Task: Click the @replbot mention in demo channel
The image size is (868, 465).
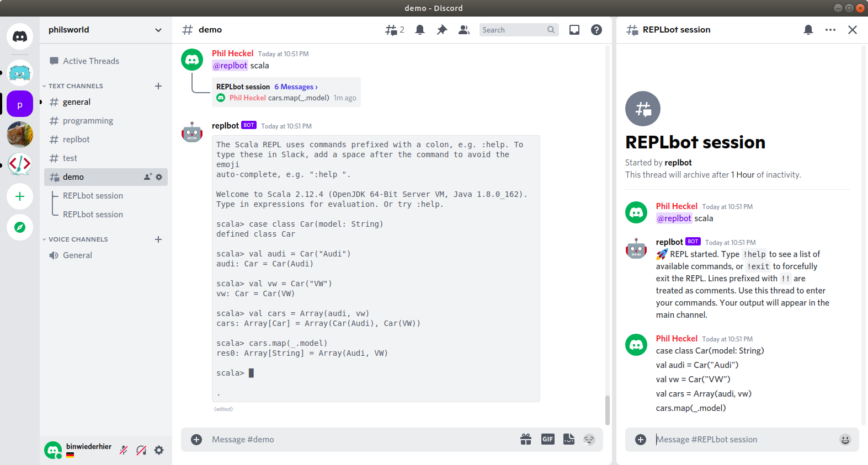Action: coord(230,66)
